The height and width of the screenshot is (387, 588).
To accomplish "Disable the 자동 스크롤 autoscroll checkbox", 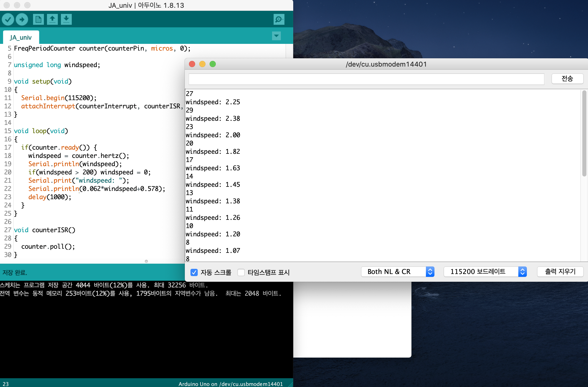I will pos(194,272).
